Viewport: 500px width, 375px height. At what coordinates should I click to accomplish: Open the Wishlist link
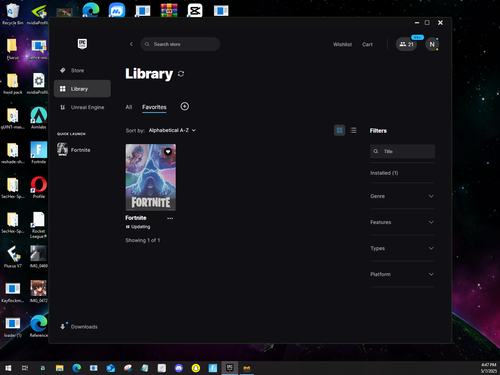pos(342,44)
